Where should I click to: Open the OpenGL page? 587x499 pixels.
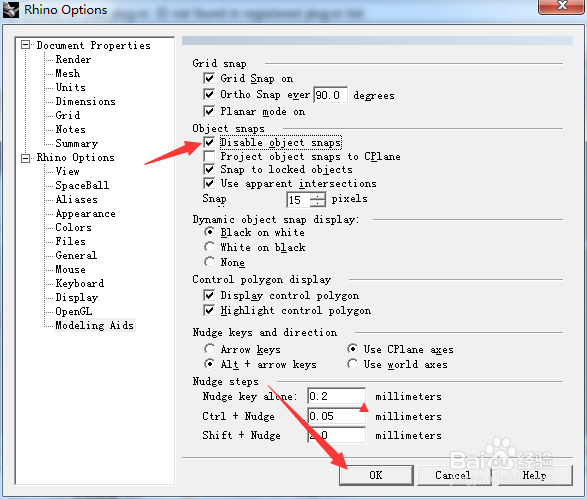pos(74,311)
